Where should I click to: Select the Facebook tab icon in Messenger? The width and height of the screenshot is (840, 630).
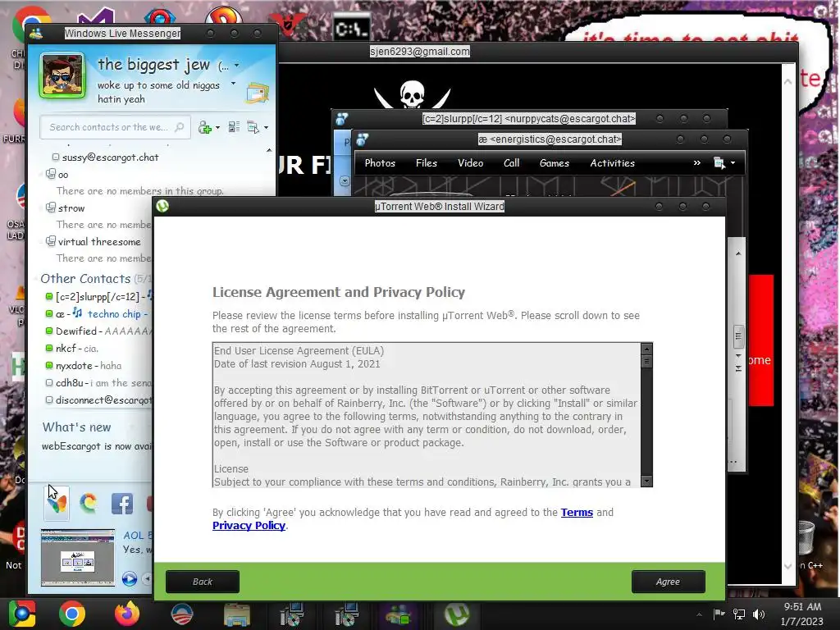tap(122, 504)
